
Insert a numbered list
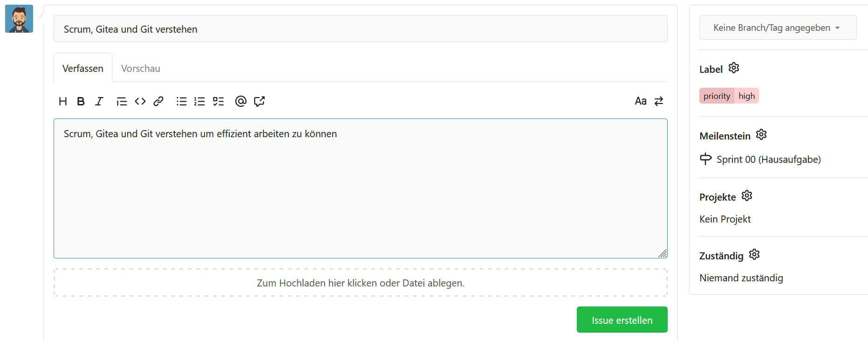pyautogui.click(x=199, y=101)
